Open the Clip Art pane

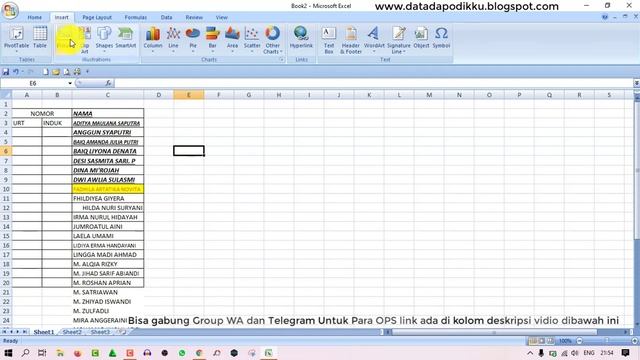click(85, 39)
